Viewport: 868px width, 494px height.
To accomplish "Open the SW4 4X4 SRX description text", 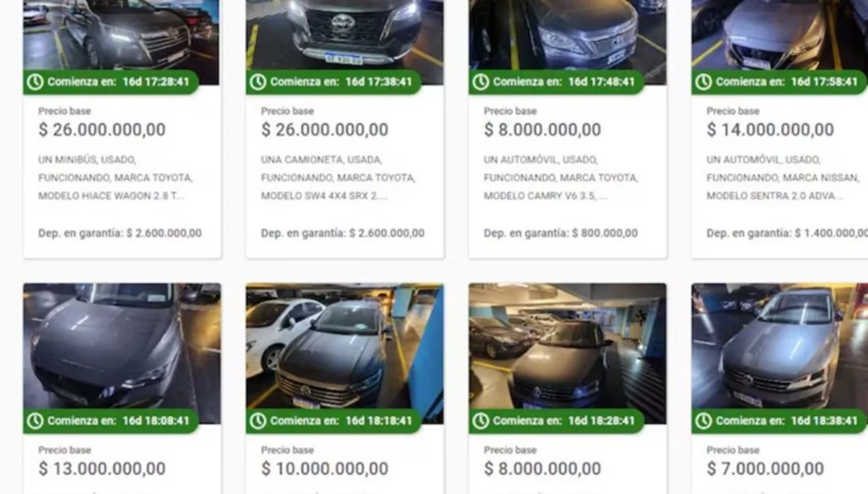I will (338, 177).
